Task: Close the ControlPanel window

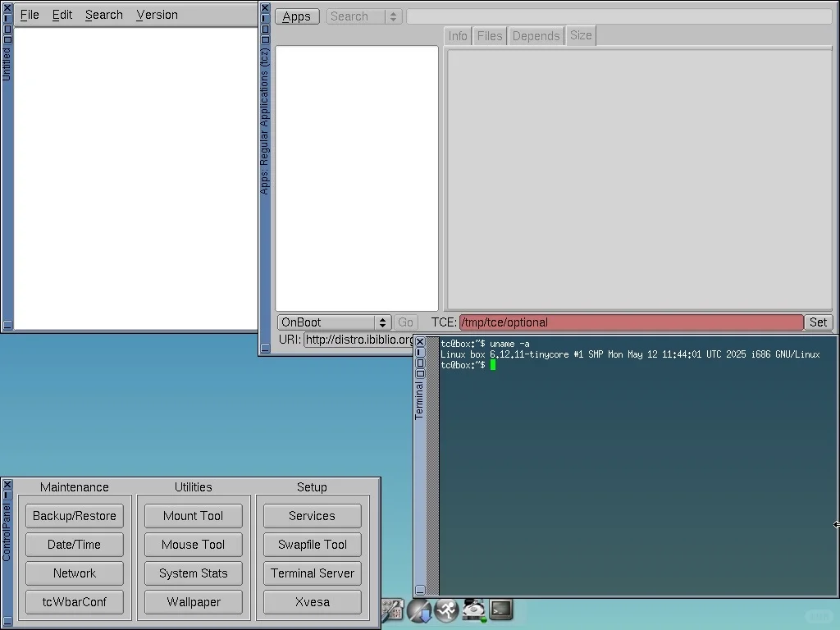Action: [7, 484]
